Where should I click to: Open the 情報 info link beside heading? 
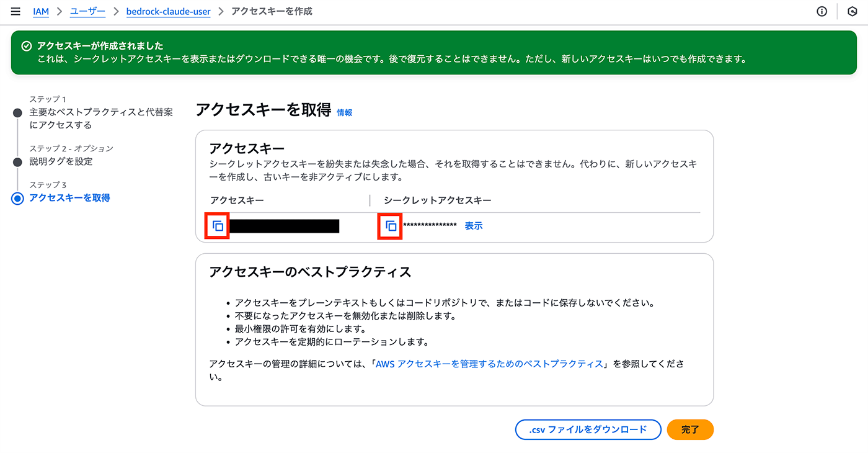pos(345,113)
